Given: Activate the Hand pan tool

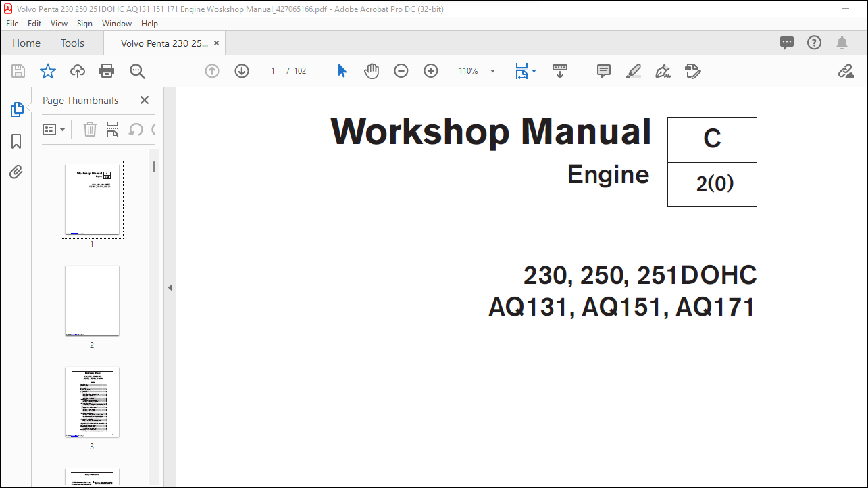Looking at the screenshot, I should point(372,71).
